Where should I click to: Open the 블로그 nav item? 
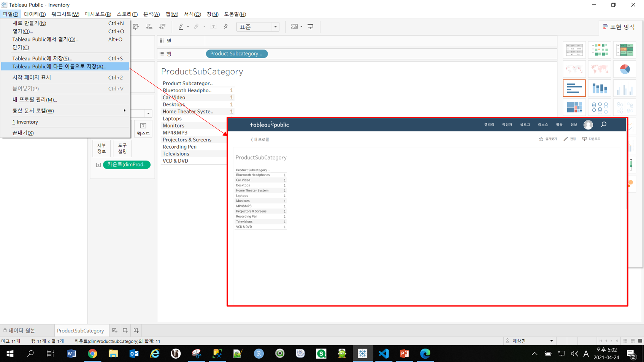click(525, 125)
